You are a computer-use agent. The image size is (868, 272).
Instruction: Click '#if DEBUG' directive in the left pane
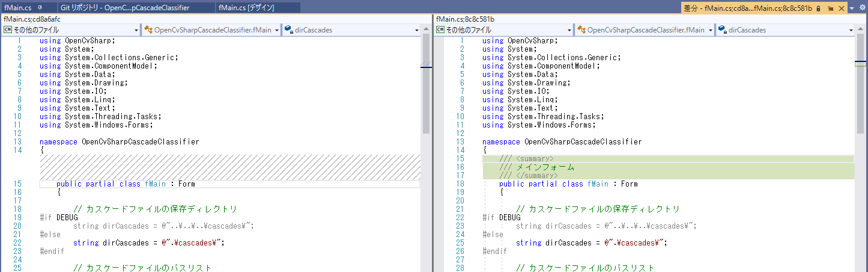(x=59, y=218)
